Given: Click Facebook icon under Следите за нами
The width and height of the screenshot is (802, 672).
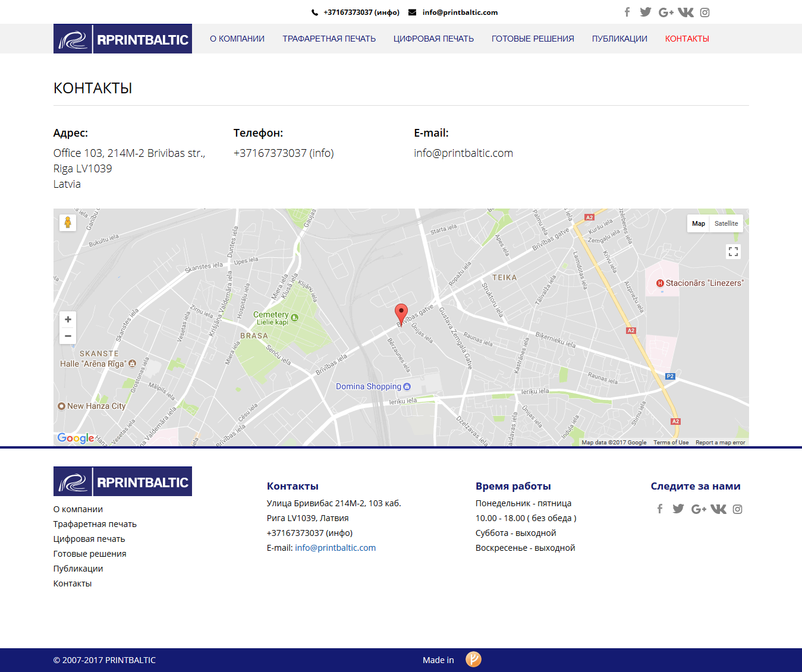Looking at the screenshot, I should point(660,509).
